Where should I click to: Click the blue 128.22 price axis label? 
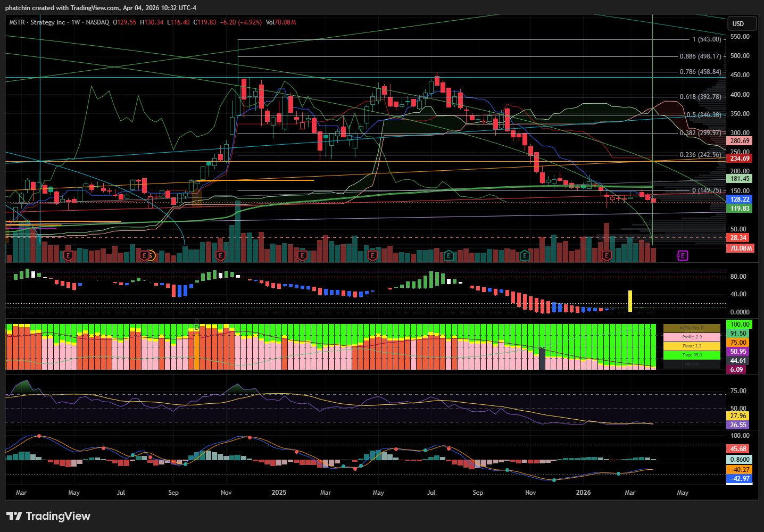point(740,199)
